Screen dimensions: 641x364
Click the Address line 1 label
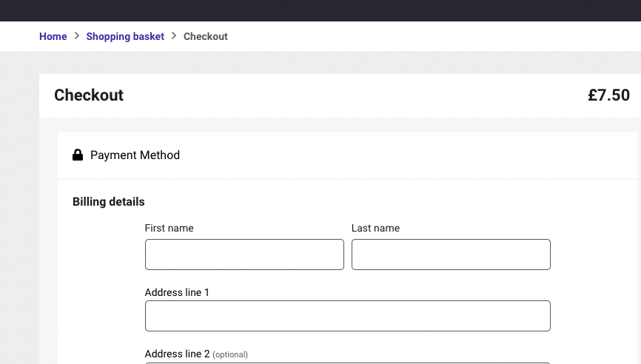[x=177, y=292]
